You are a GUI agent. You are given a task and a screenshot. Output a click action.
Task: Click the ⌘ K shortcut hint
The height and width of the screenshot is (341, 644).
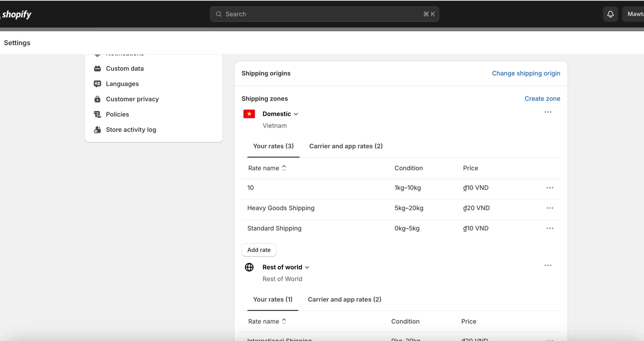[429, 14]
